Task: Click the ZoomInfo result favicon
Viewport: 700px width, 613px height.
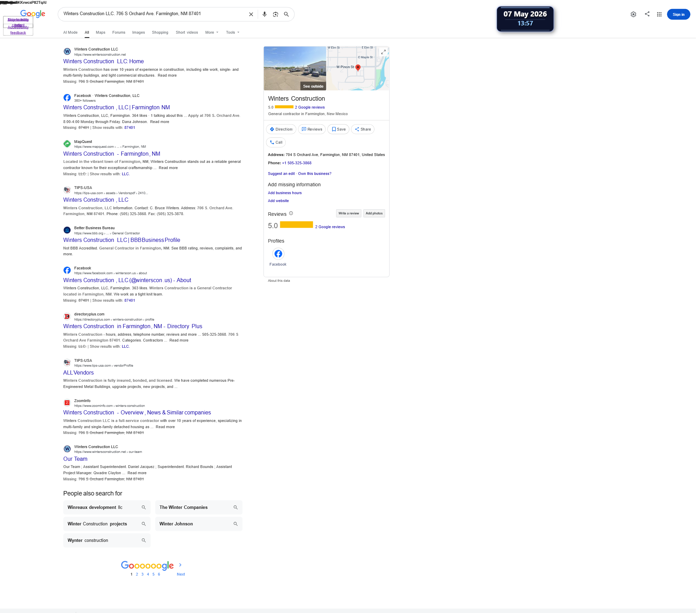Action: pos(67,403)
